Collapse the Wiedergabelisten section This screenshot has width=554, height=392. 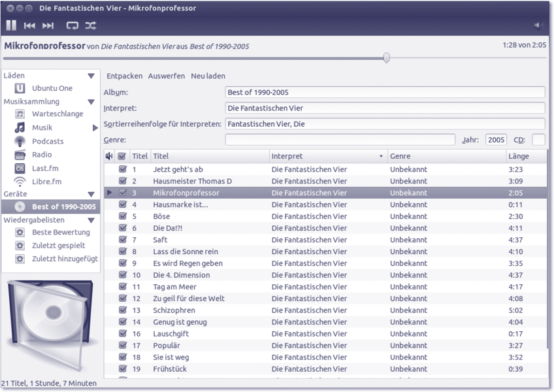tap(91, 220)
